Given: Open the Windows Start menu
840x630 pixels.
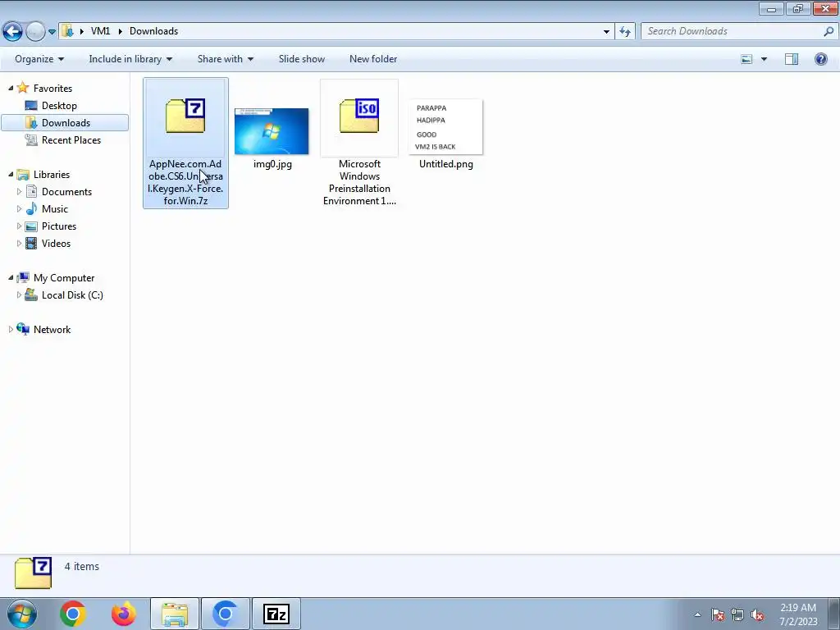Looking at the screenshot, I should (22, 614).
